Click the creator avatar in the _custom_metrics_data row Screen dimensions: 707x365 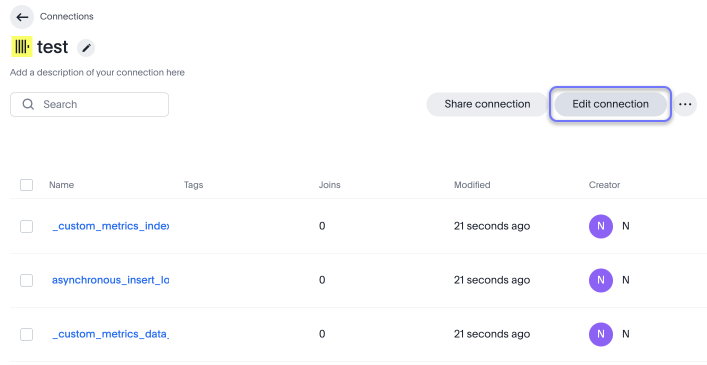coord(601,334)
